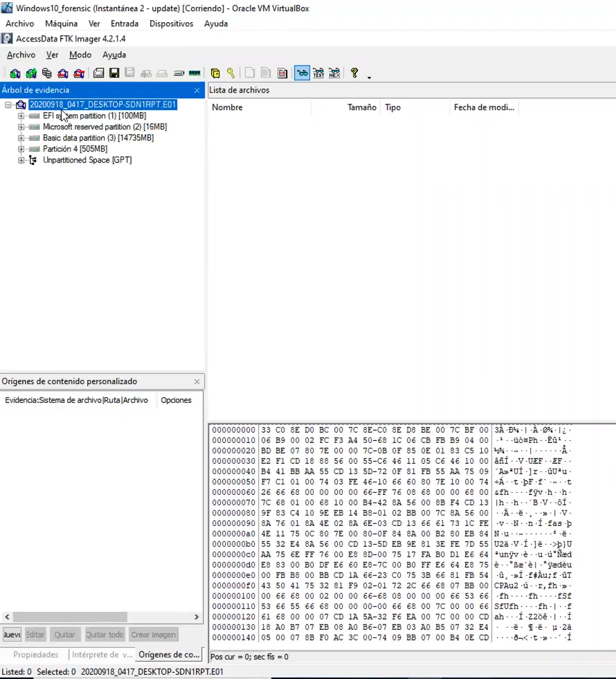Open VirtualBox Dispositivos menu
Screen dimensions: 616x679
pyautogui.click(x=172, y=24)
